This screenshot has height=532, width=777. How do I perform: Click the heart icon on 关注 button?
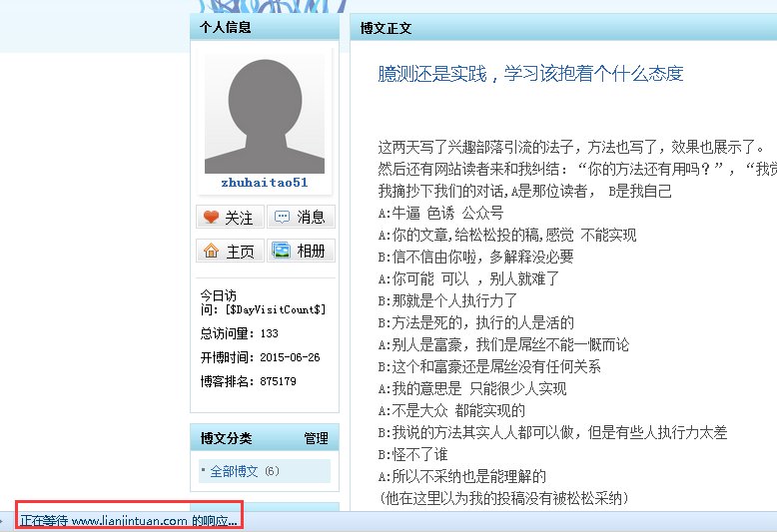[211, 218]
